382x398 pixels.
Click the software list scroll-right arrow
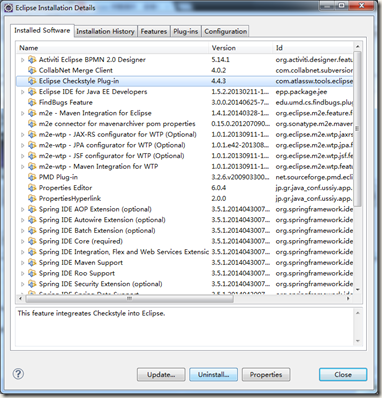click(349, 298)
